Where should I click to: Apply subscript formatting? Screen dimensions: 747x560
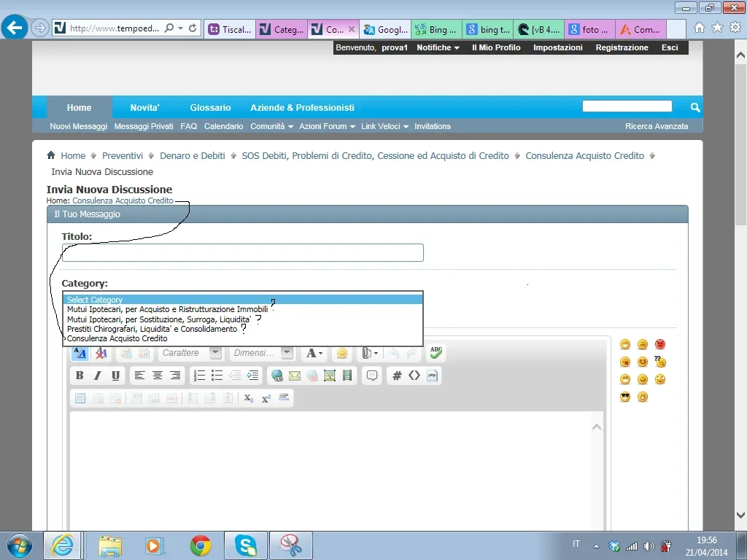[248, 398]
